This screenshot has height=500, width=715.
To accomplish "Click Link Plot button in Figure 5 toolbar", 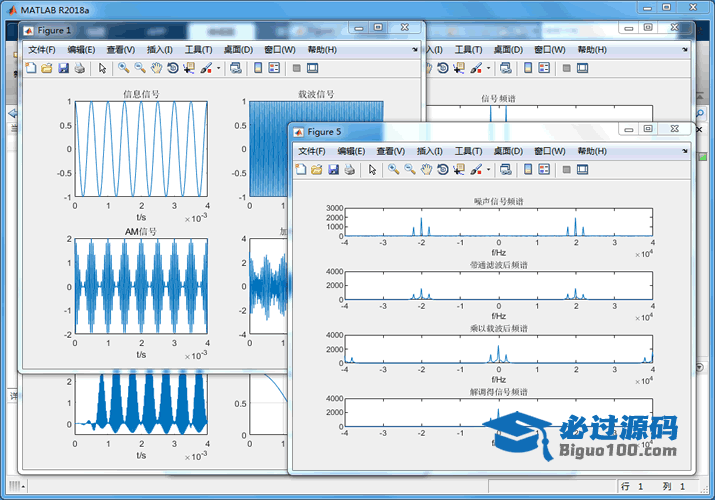I will tap(506, 170).
